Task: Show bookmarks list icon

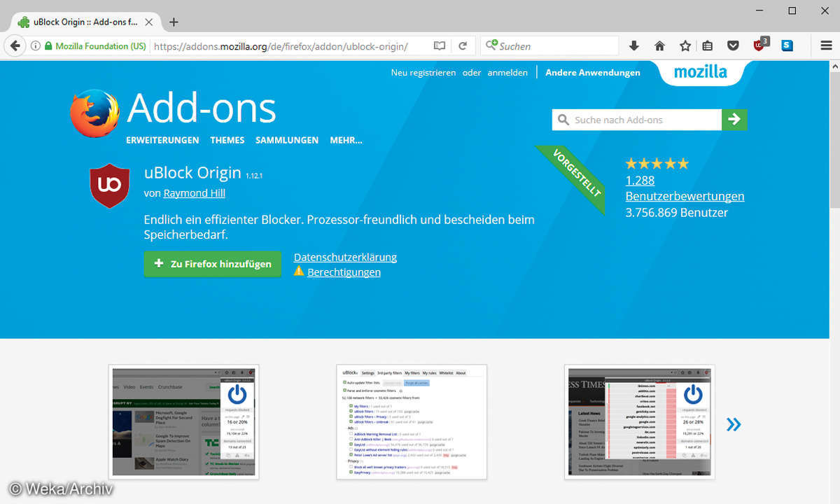Action: click(x=708, y=46)
